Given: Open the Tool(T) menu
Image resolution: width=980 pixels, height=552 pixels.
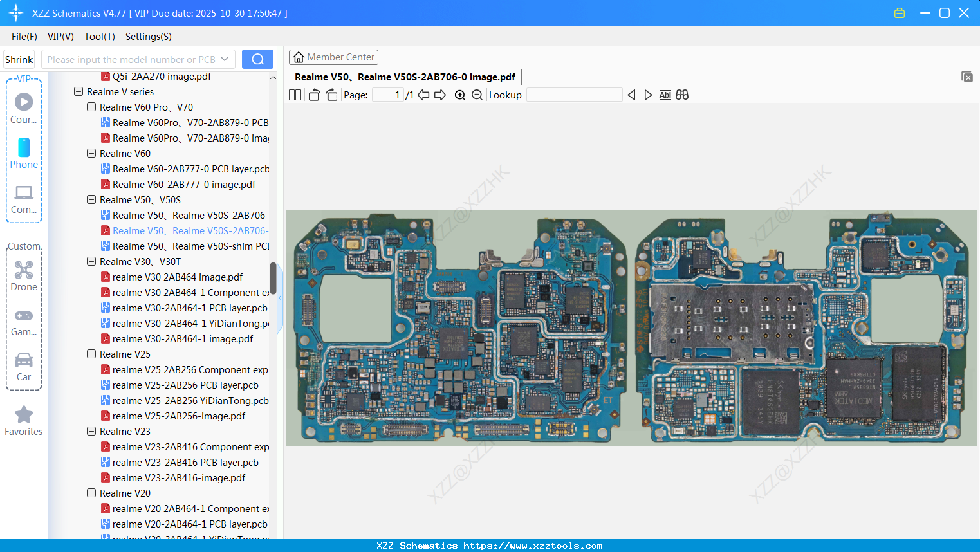Looking at the screenshot, I should [100, 37].
